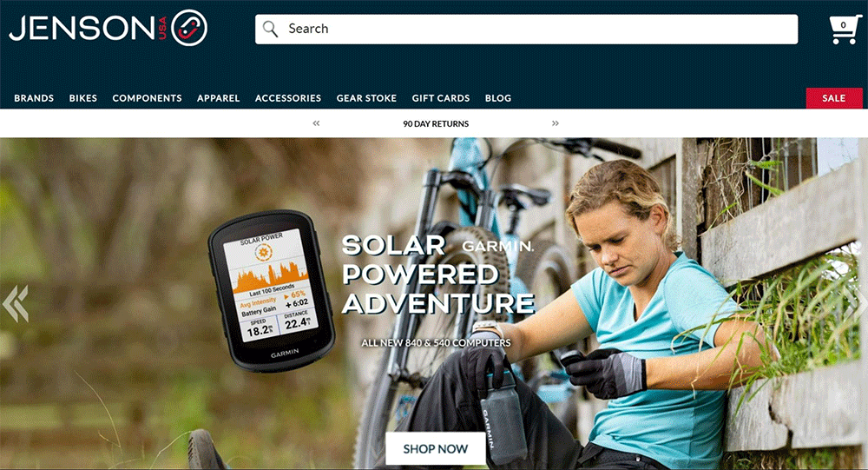This screenshot has height=470, width=868.
Task: Click the Garmin solar device image
Action: tap(271, 290)
